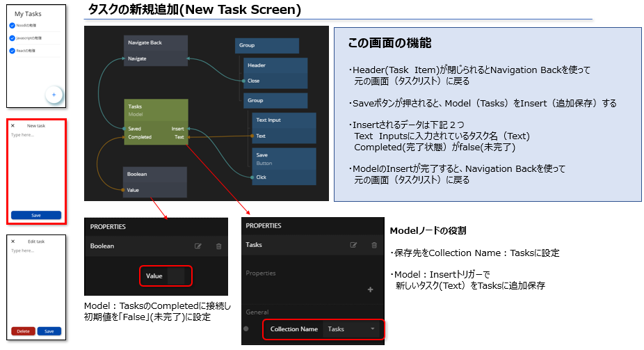Delete the Boolean node with trash icon
Screen dimensions: 644x350
pyautogui.click(x=219, y=246)
